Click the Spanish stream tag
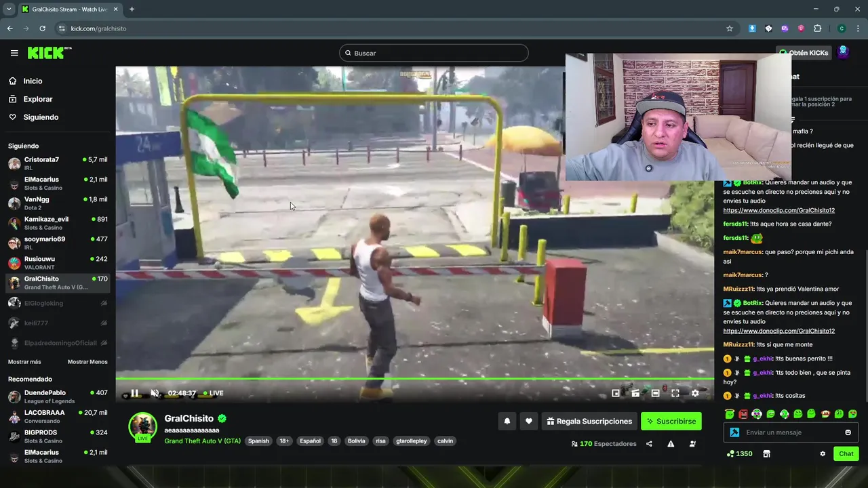 click(x=258, y=441)
